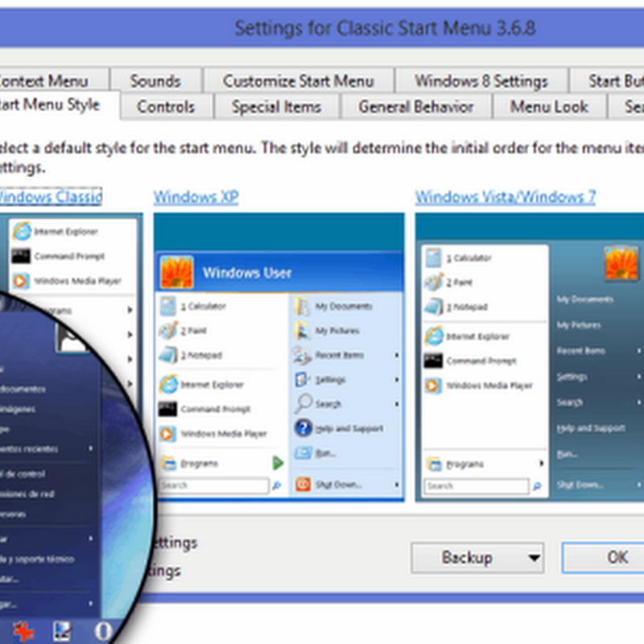Click Windows Media Player icon in Windows 7 preview

[433, 386]
